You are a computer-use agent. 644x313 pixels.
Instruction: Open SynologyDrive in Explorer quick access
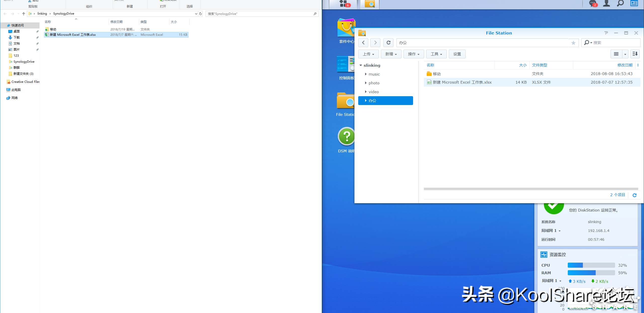tap(24, 62)
